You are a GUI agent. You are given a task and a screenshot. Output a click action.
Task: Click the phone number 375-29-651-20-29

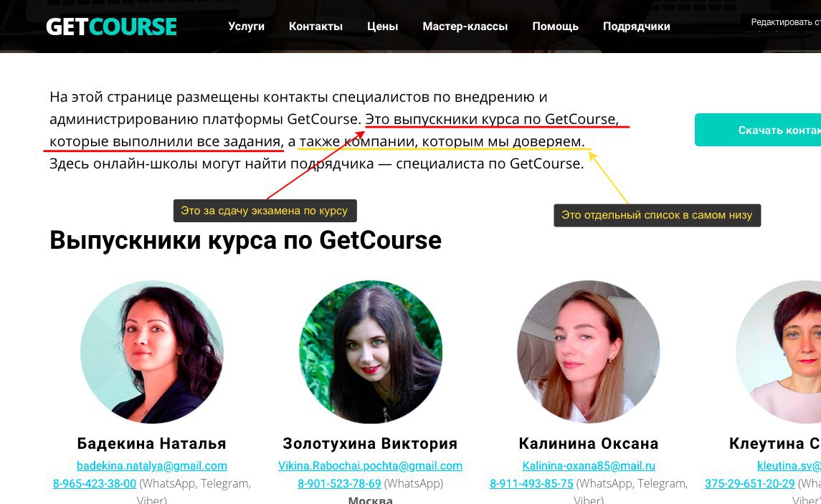pos(750,484)
